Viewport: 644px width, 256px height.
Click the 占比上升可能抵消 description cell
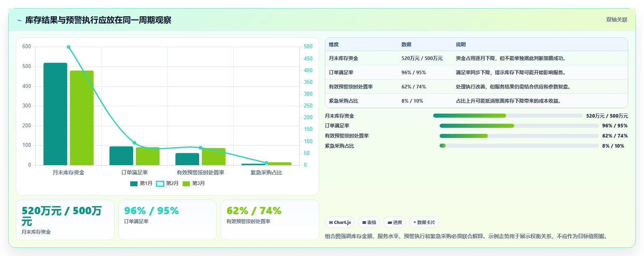point(509,101)
